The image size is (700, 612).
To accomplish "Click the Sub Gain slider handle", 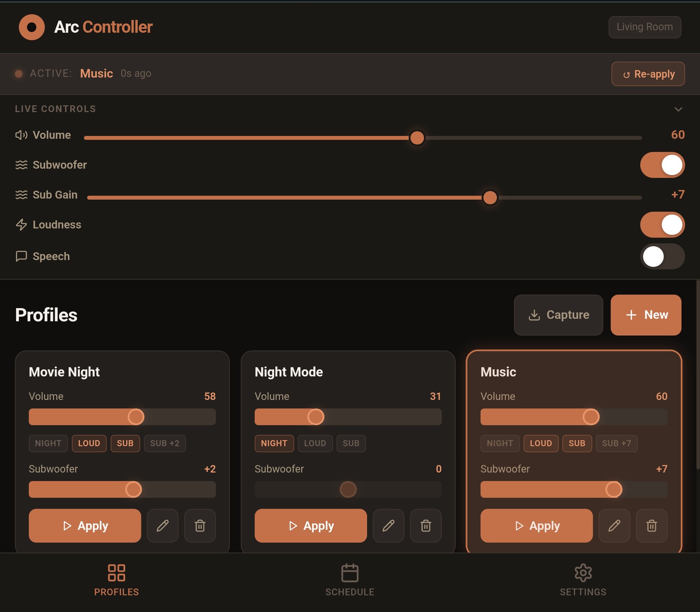I will pyautogui.click(x=490, y=197).
